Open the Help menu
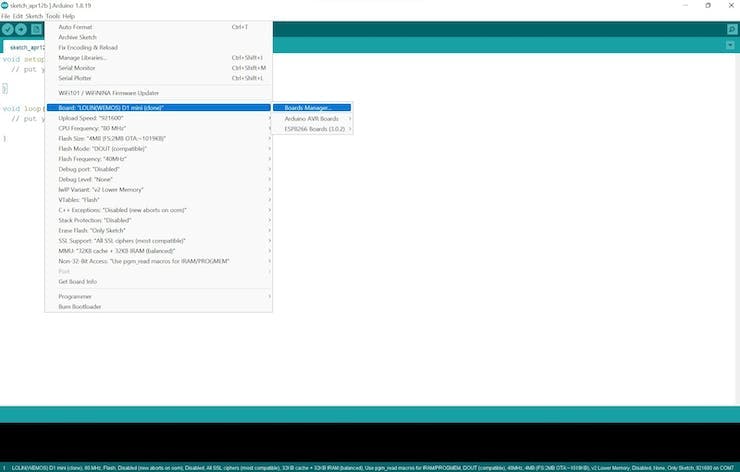 [68, 16]
